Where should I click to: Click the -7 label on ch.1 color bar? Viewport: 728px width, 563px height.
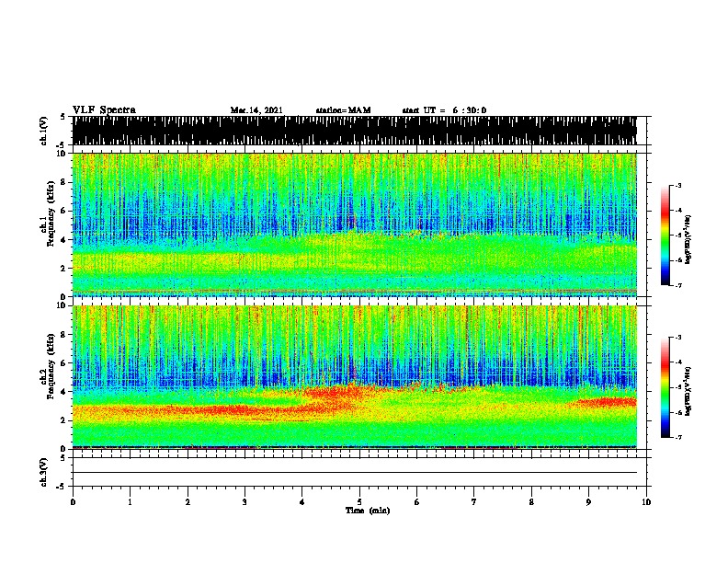[677, 285]
